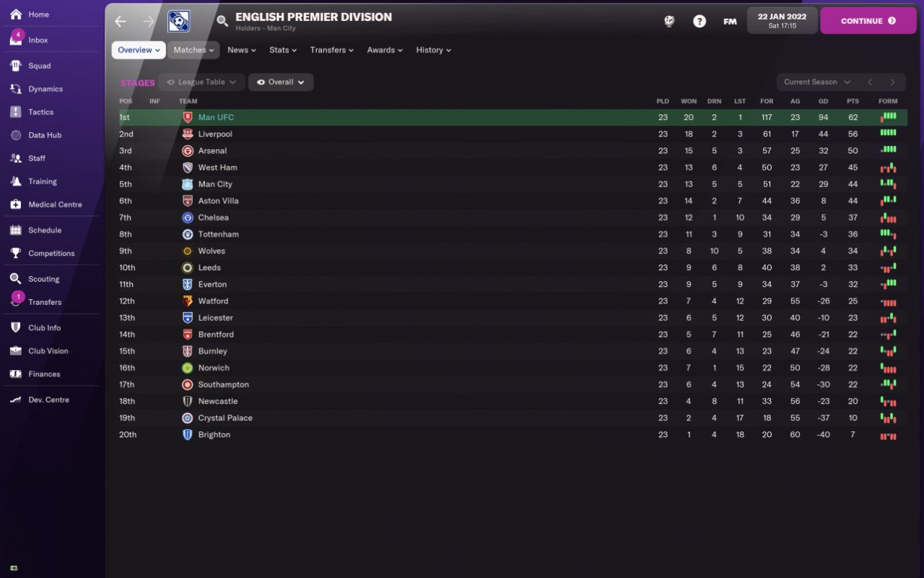Viewport: 924px width, 578px height.
Task: Click the previous season arrow
Action: click(870, 82)
